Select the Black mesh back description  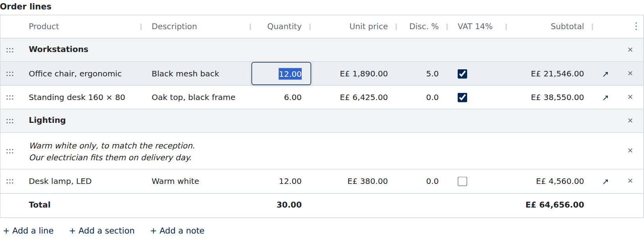[186, 74]
